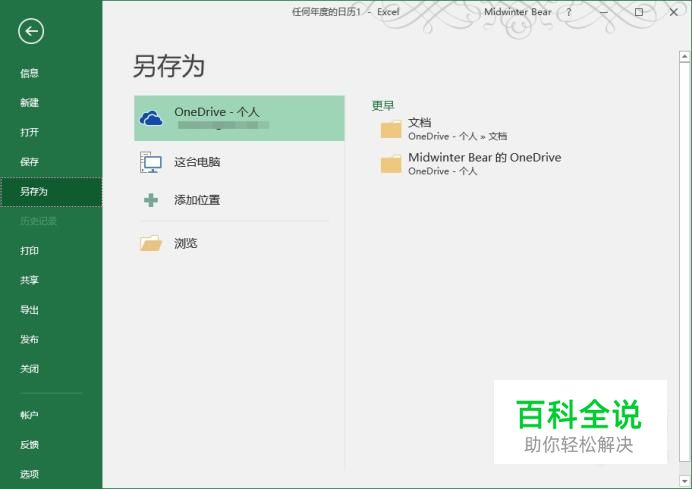
Task: Open the 信息 menu item
Action: point(51,73)
